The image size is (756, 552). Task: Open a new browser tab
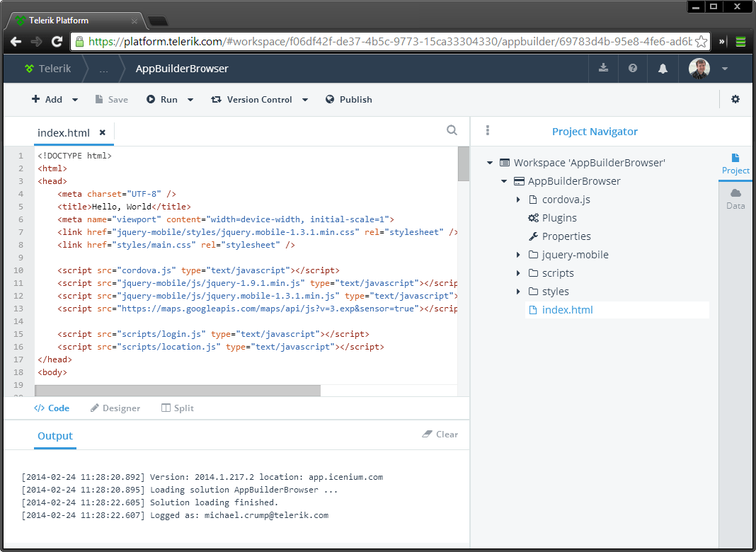[158, 21]
